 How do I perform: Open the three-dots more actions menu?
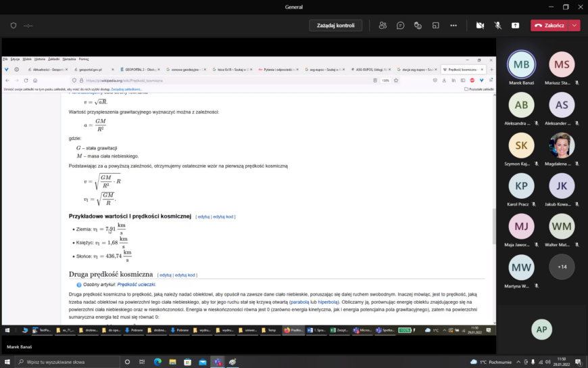pyautogui.click(x=454, y=26)
